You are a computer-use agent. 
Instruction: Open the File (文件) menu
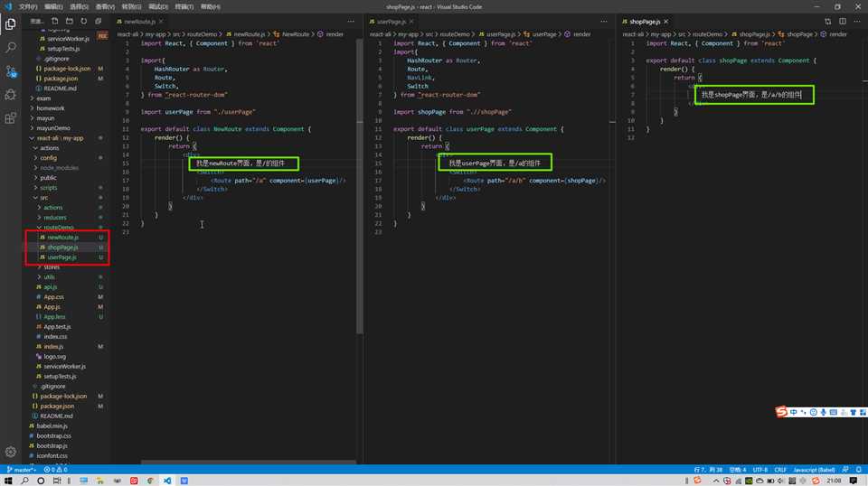click(x=28, y=6)
